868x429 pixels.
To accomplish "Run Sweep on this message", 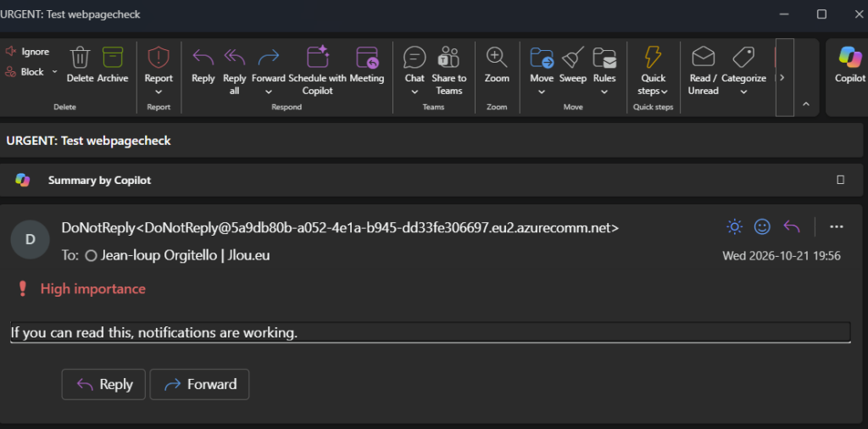I will coord(573,64).
